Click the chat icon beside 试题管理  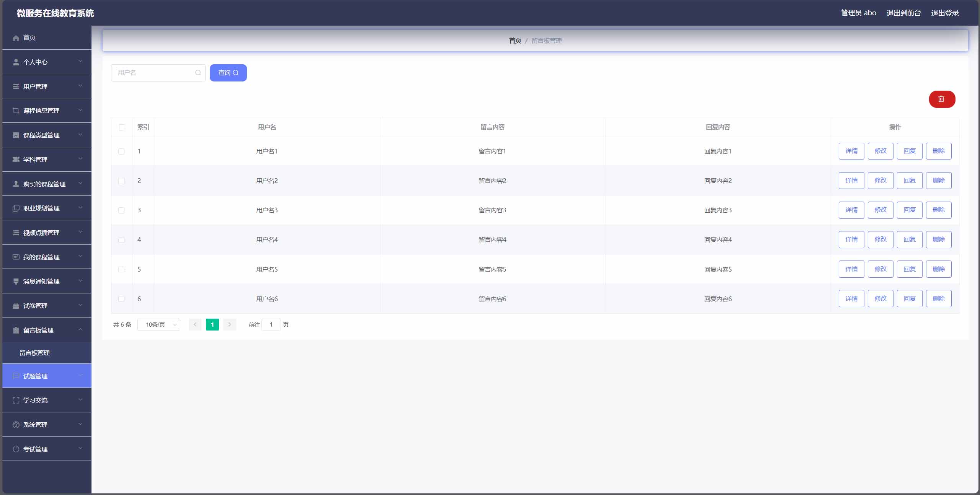(x=16, y=376)
